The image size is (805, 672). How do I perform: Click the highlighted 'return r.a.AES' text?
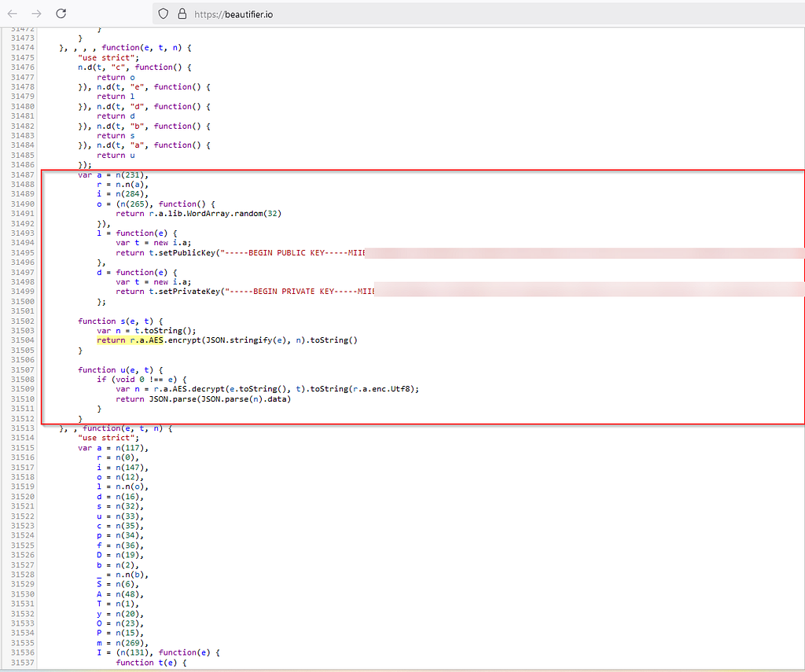pos(130,340)
